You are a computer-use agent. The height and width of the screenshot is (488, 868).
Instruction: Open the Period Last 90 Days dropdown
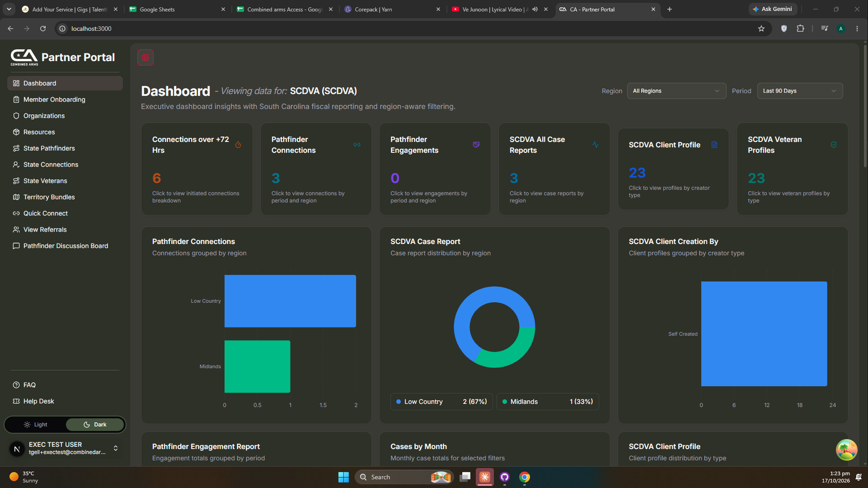[800, 91]
